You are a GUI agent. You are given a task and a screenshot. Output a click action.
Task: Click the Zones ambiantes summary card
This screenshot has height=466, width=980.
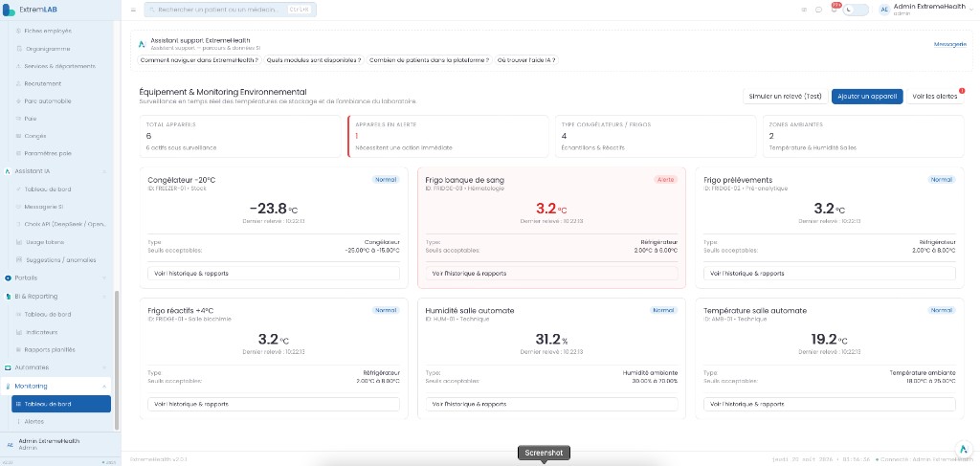click(x=862, y=136)
